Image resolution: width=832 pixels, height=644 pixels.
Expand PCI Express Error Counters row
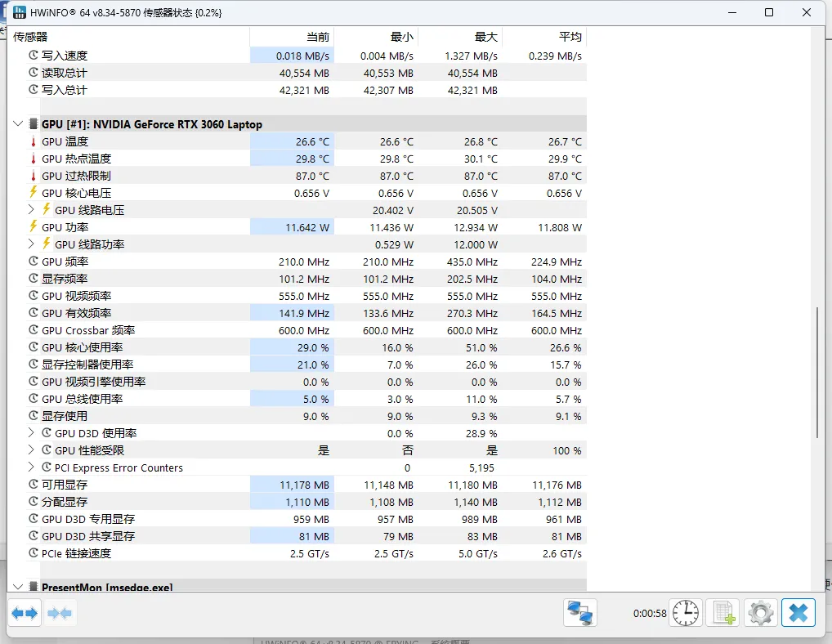31,467
